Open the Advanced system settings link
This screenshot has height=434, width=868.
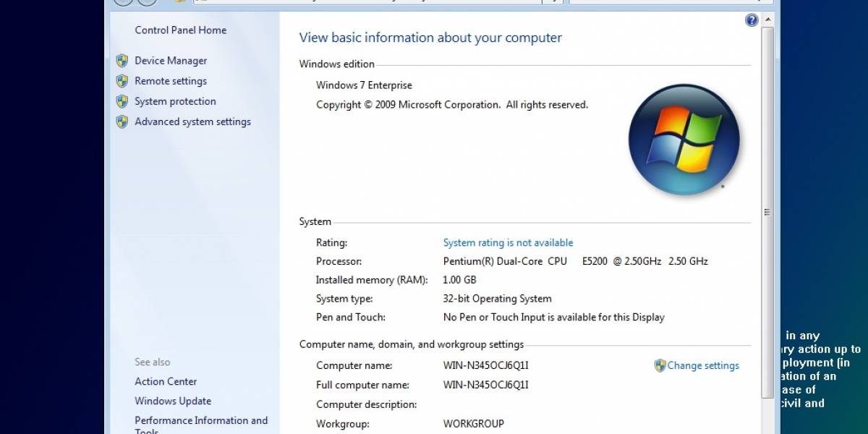click(192, 122)
